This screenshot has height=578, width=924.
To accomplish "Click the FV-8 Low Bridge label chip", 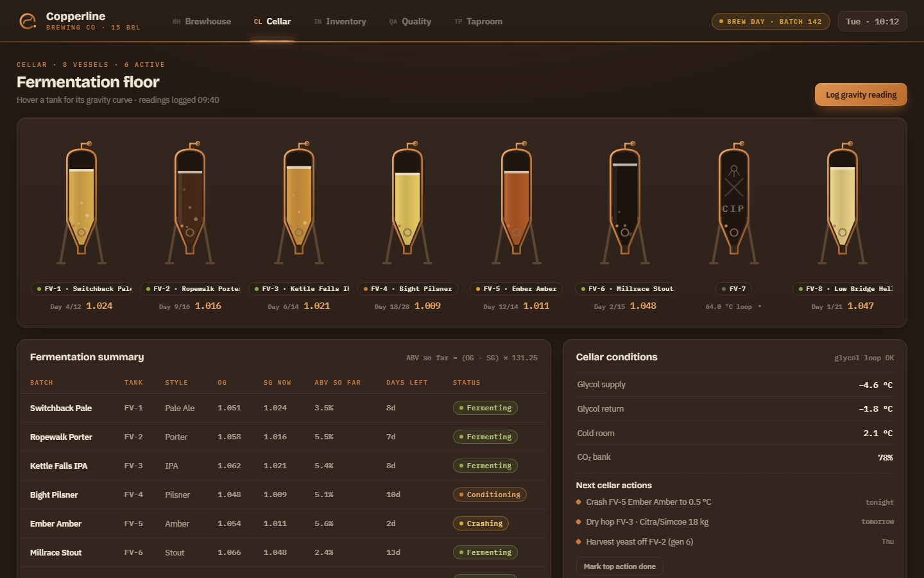I will [x=843, y=289].
